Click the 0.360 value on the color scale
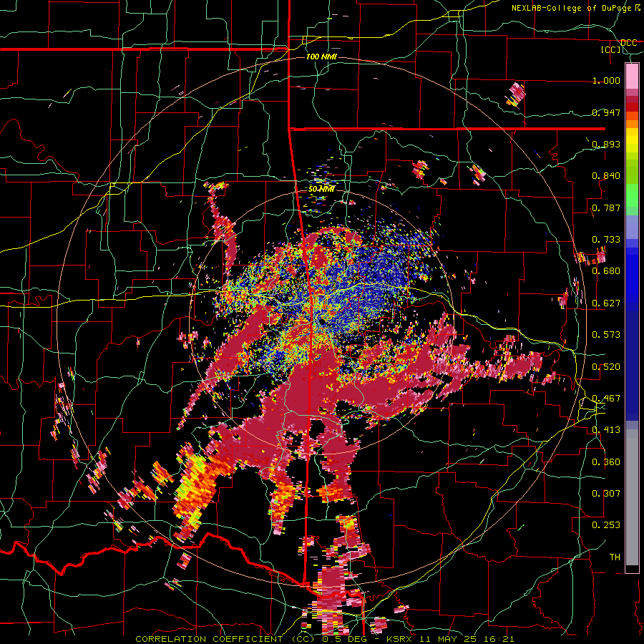 [x=606, y=462]
